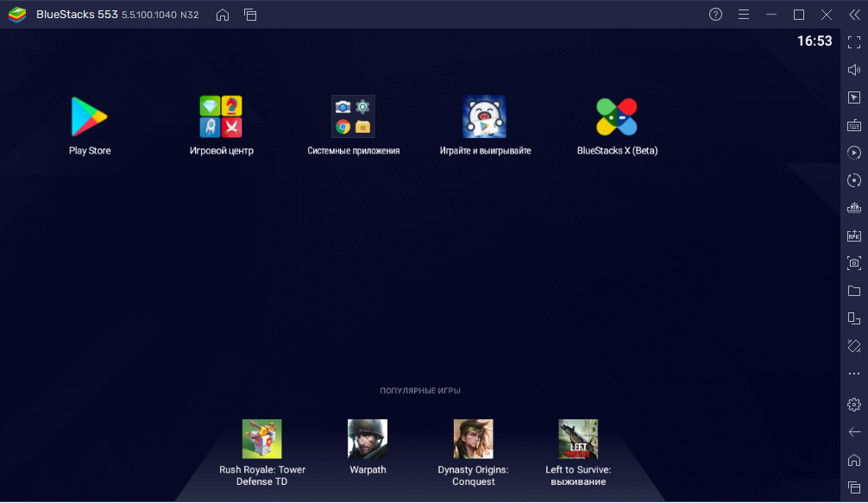The image size is (868, 503).
Task: Launch the Warpath game
Action: point(368,439)
